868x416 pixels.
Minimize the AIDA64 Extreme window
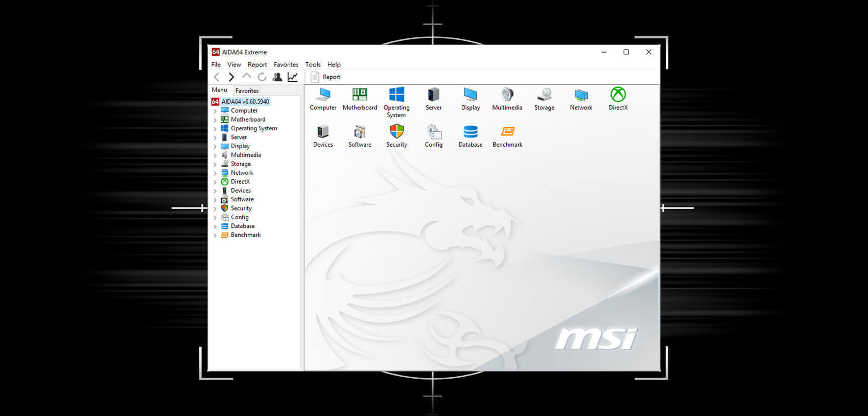coord(604,52)
